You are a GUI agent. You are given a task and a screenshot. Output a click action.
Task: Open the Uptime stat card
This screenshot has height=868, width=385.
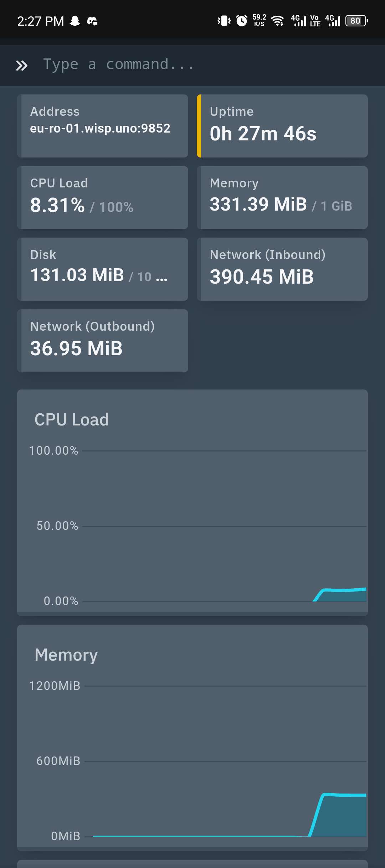(x=282, y=126)
